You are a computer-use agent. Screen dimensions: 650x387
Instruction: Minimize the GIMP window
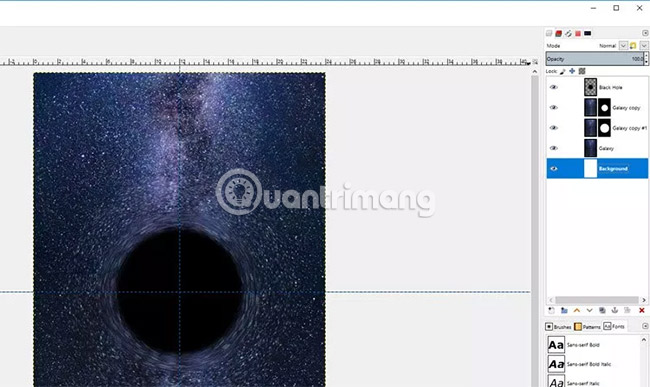pyautogui.click(x=593, y=8)
